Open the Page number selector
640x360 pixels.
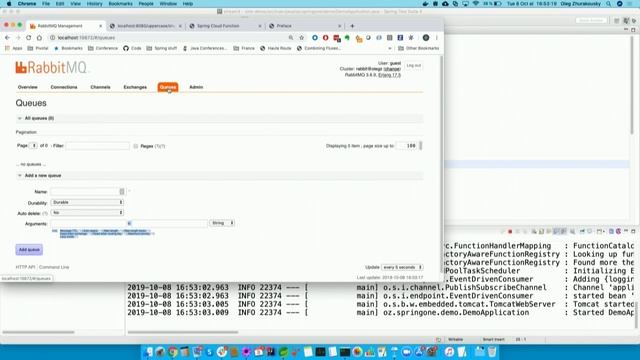[x=33, y=146]
